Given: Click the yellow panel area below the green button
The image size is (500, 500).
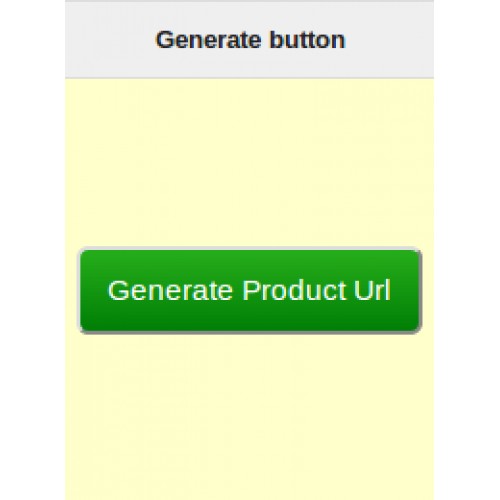Looking at the screenshot, I should pyautogui.click(x=249, y=417).
